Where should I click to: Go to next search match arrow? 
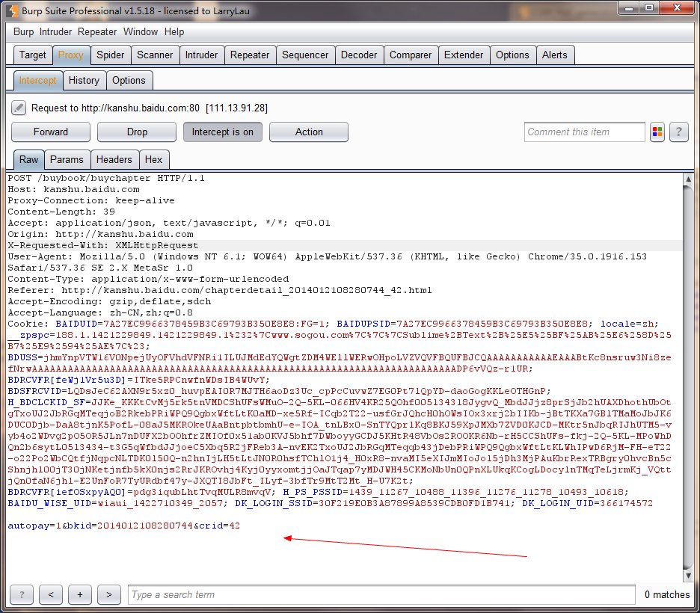pyautogui.click(x=109, y=595)
